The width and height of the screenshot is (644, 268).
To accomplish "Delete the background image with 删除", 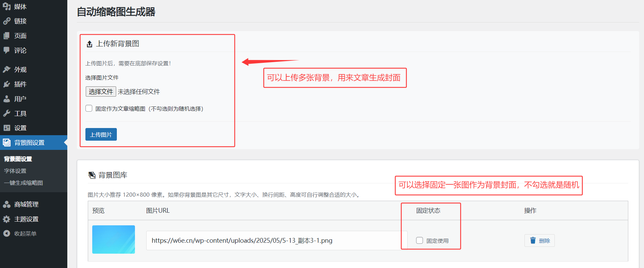I will [x=539, y=241].
